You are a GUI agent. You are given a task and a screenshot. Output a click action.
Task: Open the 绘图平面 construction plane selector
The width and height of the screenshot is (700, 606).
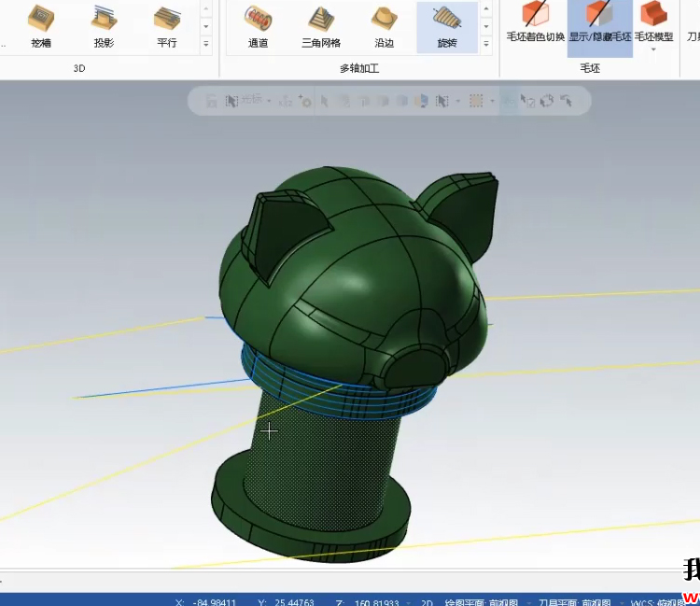(x=482, y=602)
